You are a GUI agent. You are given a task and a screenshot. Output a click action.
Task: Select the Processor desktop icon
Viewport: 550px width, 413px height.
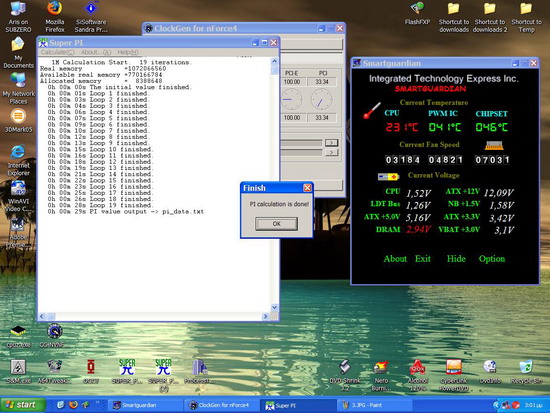coord(200,371)
